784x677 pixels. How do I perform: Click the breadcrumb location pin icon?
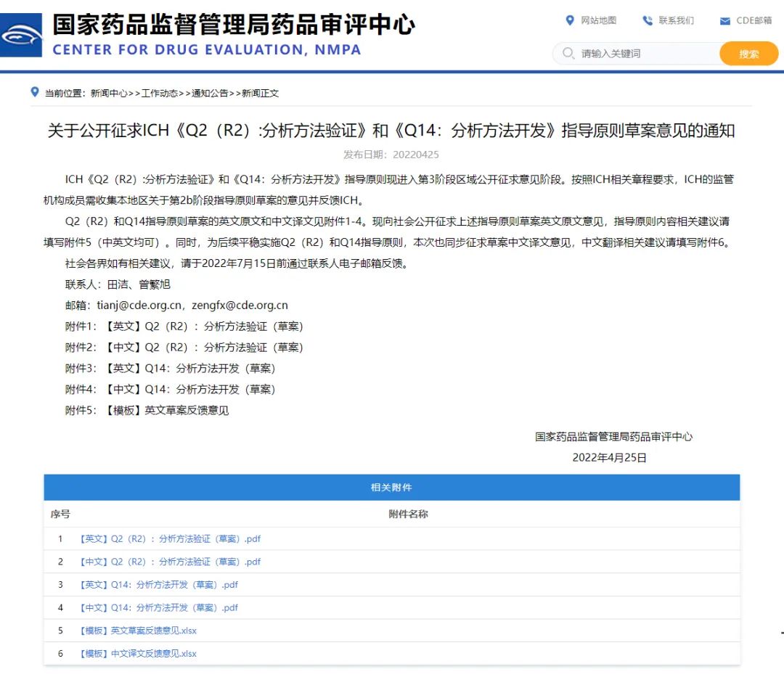click(35, 92)
